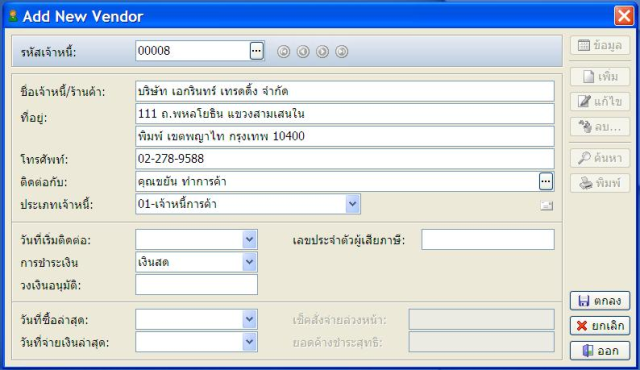Image resolution: width=640 pixels, height=370 pixels.
Task: Open contact person ellipsis lookup button
Action: [x=546, y=181]
